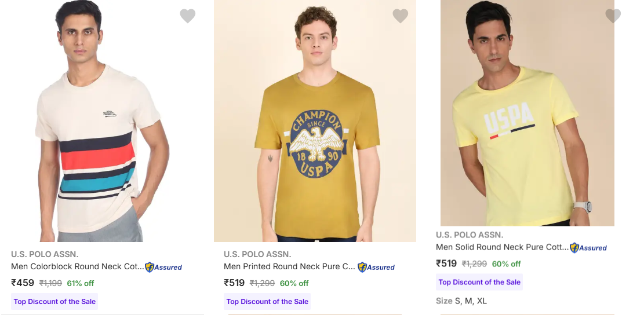The width and height of the screenshot is (644, 315).
Task: Click U.S. POLO ASSN. brand above Printed tee
Action: tap(257, 254)
